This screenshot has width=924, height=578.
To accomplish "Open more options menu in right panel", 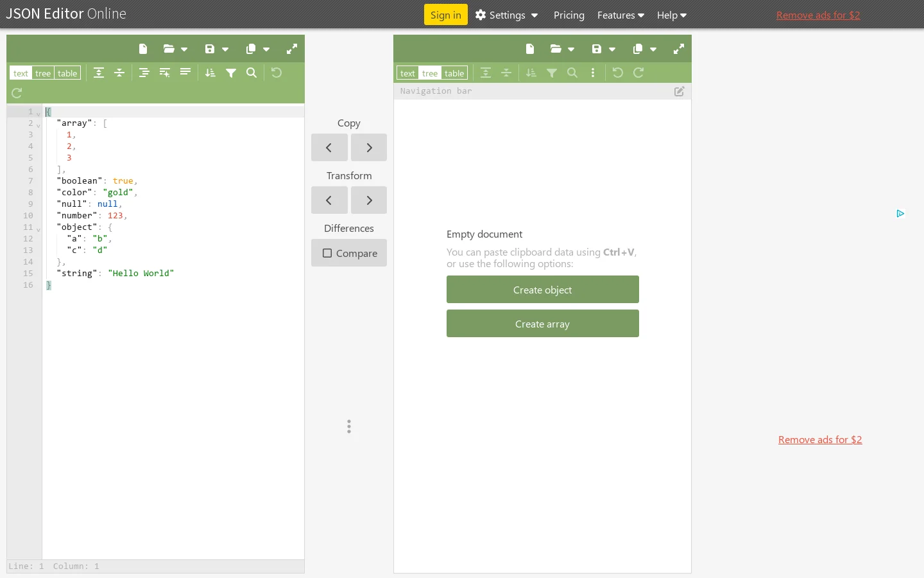I will click(x=593, y=73).
